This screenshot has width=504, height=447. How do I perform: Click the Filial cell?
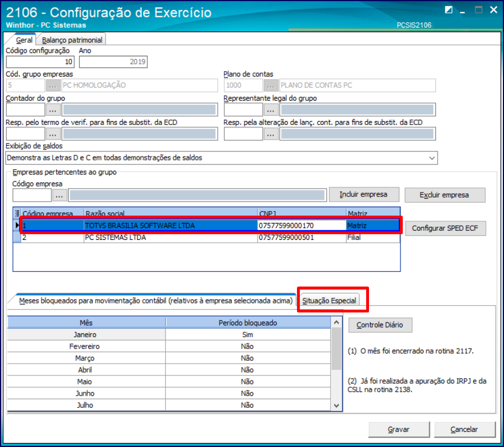click(373, 238)
